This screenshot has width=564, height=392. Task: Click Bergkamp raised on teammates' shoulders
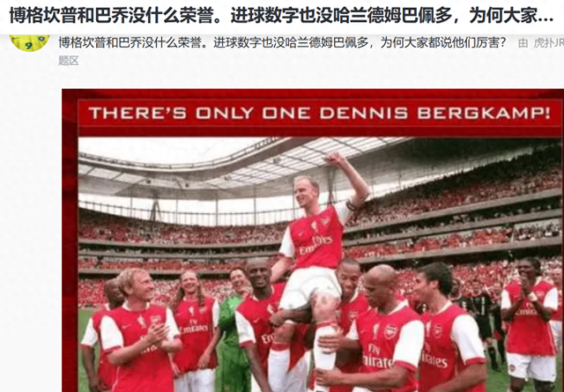pyautogui.click(x=318, y=252)
